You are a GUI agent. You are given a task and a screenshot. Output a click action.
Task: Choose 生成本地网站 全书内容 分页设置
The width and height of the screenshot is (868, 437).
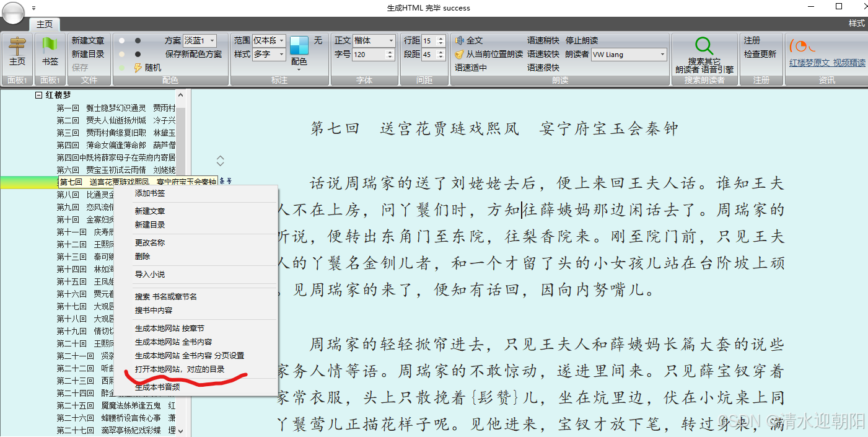[x=190, y=355]
